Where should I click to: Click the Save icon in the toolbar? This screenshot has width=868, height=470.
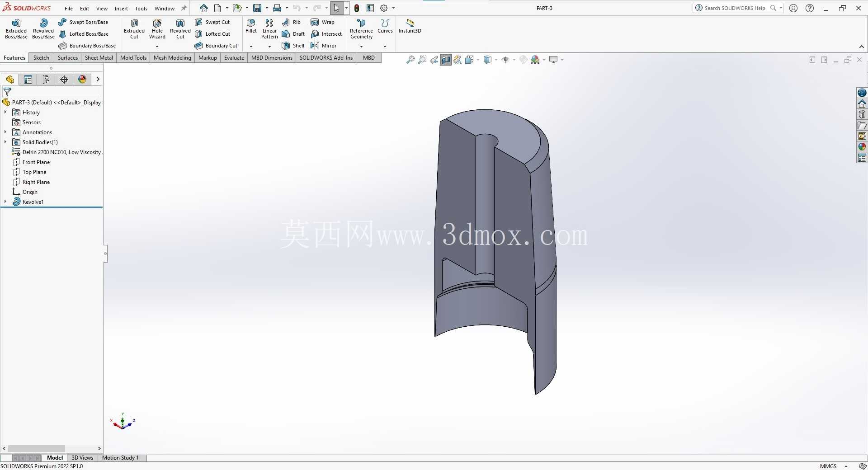pyautogui.click(x=257, y=8)
